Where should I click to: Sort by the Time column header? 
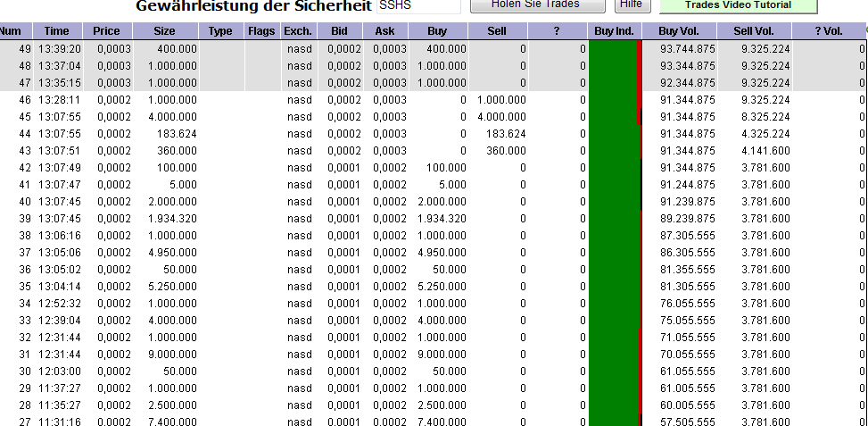point(58,31)
